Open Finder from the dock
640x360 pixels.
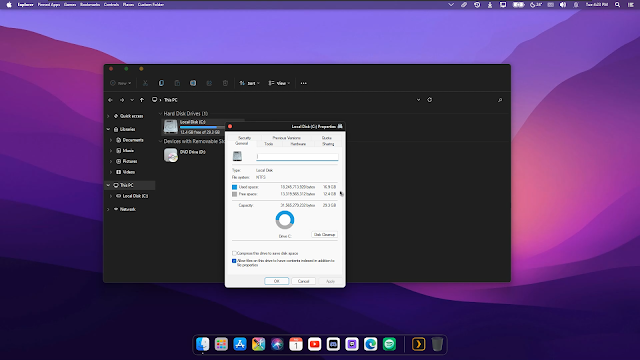(202, 344)
